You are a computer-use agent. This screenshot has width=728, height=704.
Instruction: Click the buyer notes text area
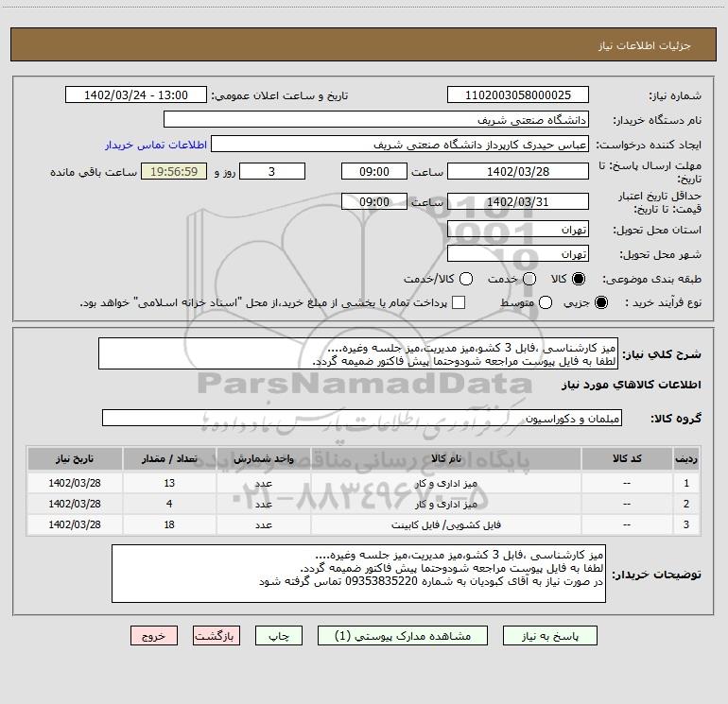click(x=358, y=574)
